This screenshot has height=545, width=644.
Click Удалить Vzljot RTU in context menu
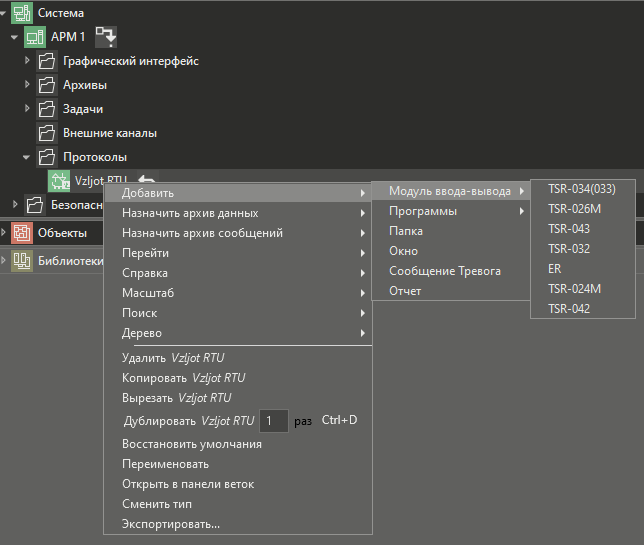click(181, 358)
